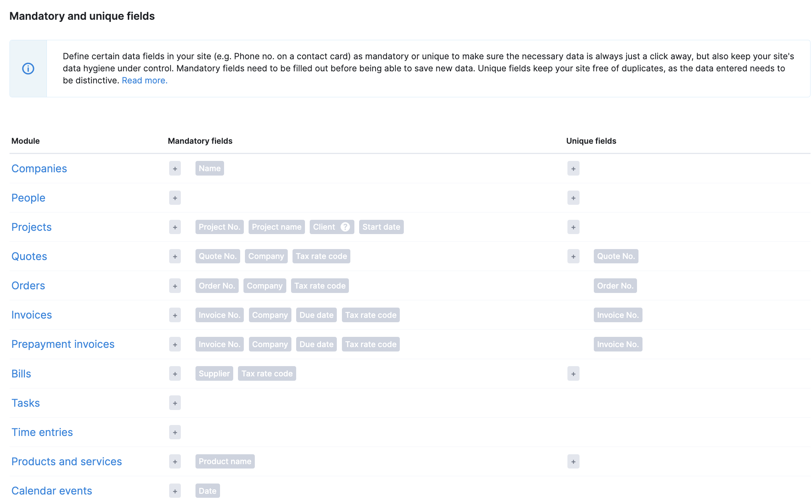
Task: Add a unique field for Quotes
Action: point(573,256)
